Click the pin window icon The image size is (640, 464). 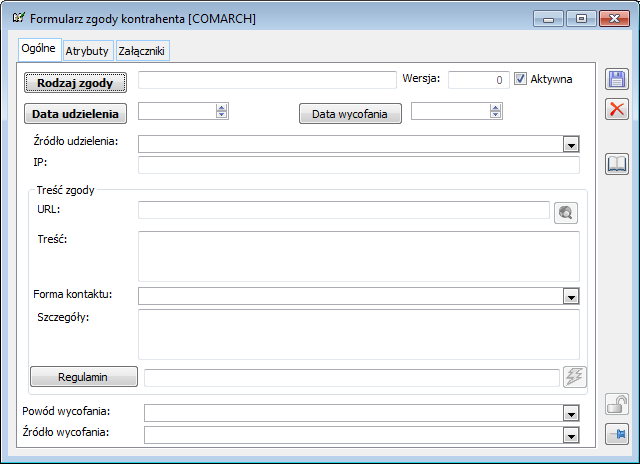616,434
